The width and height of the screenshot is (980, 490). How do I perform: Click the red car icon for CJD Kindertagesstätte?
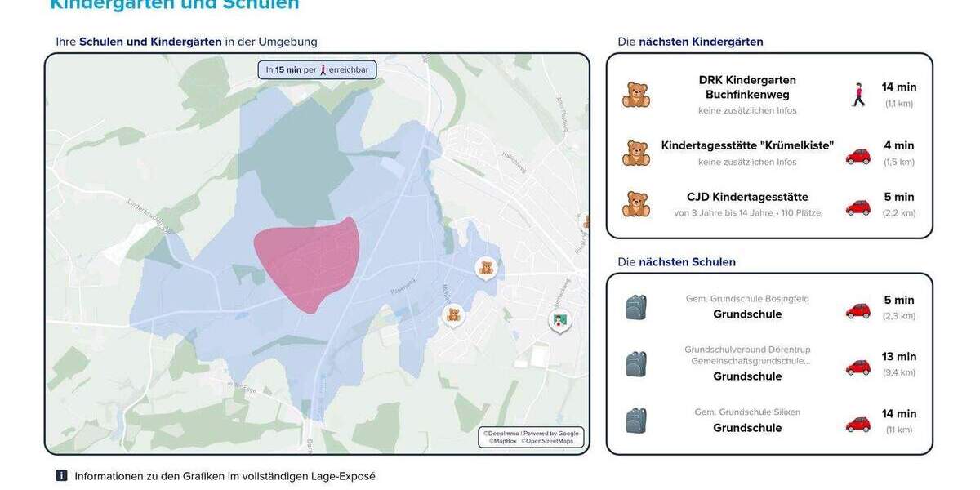click(x=857, y=207)
